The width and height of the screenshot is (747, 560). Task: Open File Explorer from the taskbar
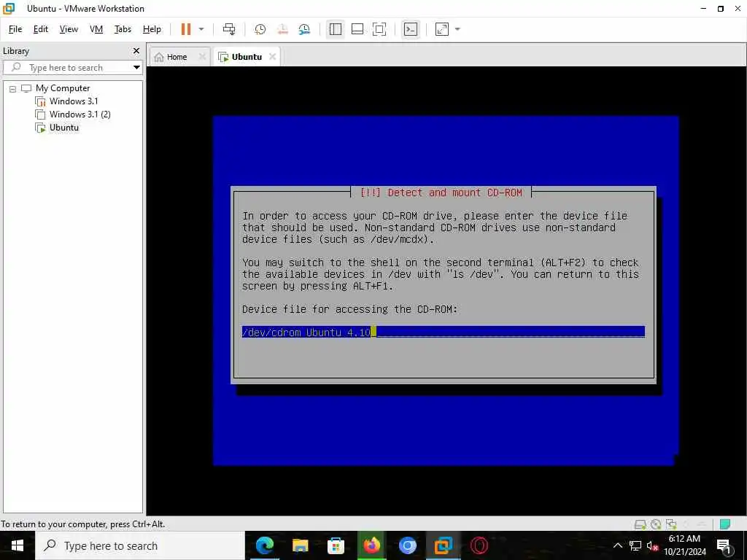pyautogui.click(x=300, y=545)
